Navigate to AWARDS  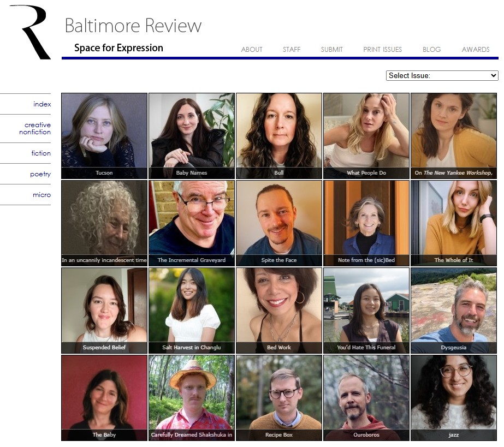point(475,50)
